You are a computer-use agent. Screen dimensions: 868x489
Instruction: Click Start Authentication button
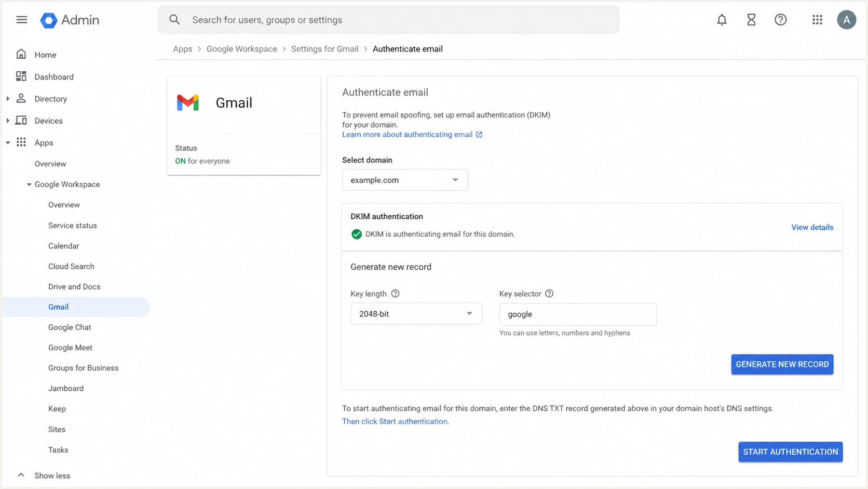tap(790, 452)
